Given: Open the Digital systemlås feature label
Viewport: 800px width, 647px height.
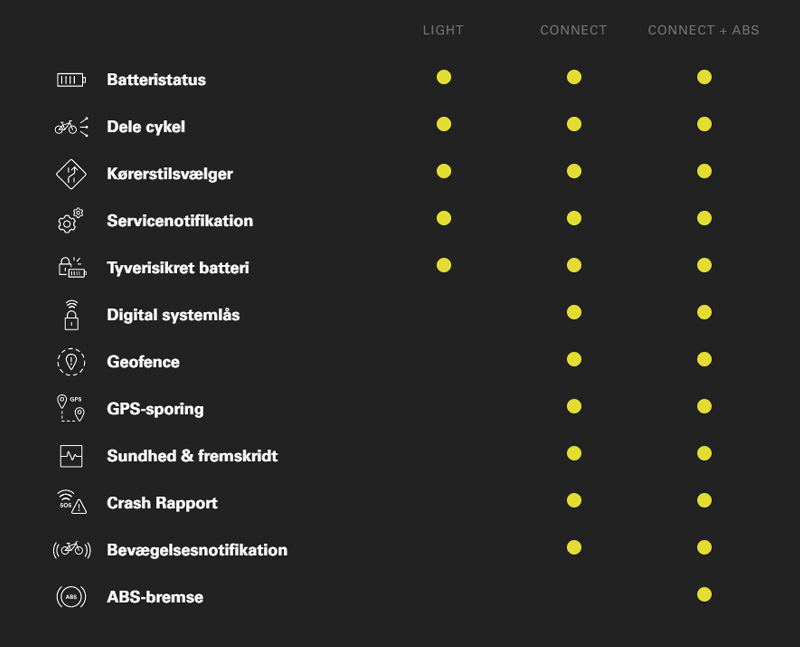Looking at the screenshot, I should click(173, 315).
